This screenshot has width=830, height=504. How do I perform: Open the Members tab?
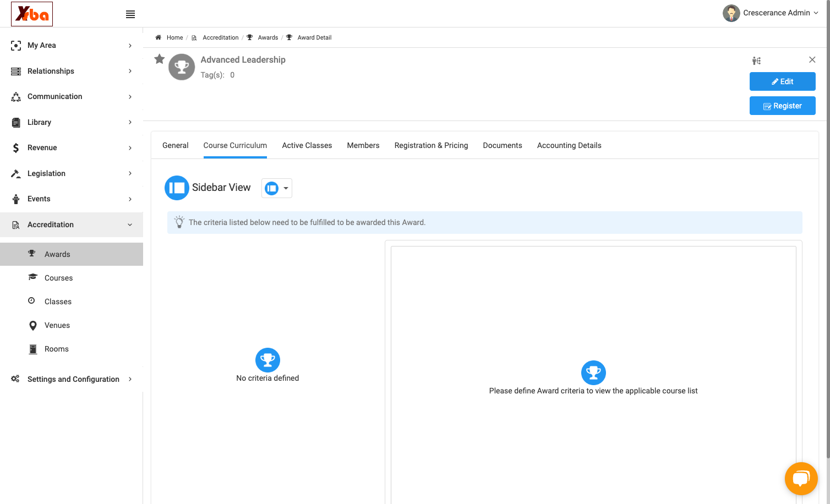click(x=363, y=145)
